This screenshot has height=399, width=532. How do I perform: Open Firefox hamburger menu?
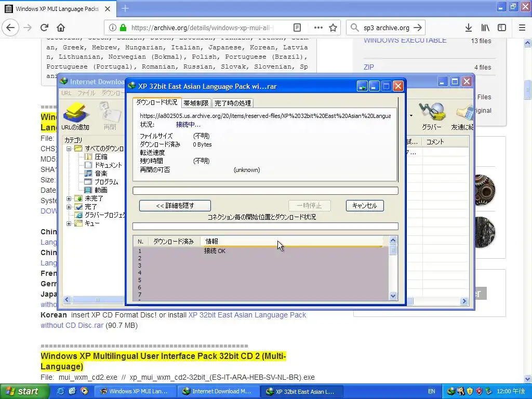[522, 28]
